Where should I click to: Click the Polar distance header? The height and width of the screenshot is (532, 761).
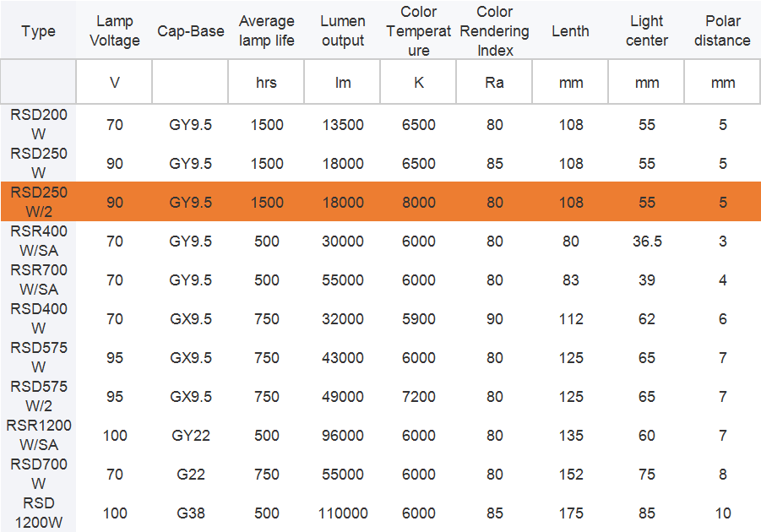(x=722, y=31)
